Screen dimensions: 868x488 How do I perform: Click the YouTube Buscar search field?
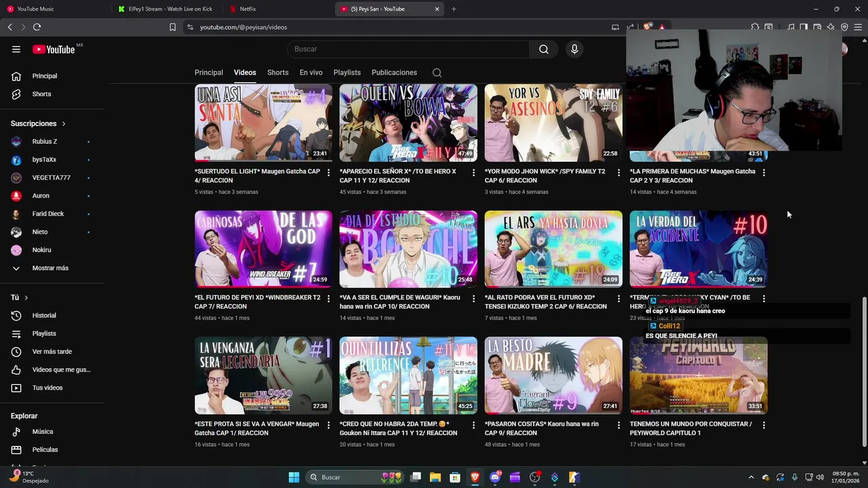[x=408, y=49]
